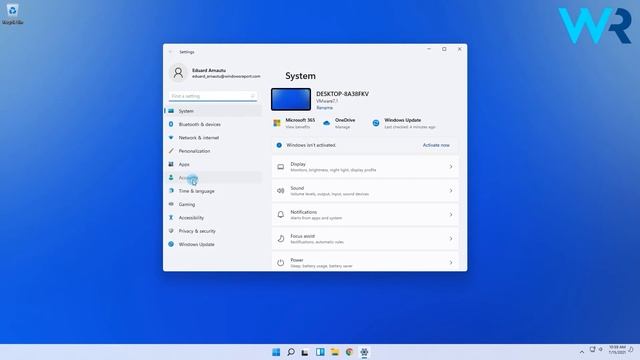Viewport: 640px width, 360px height.
Task: Open the Sound settings chevron
Action: point(451,191)
